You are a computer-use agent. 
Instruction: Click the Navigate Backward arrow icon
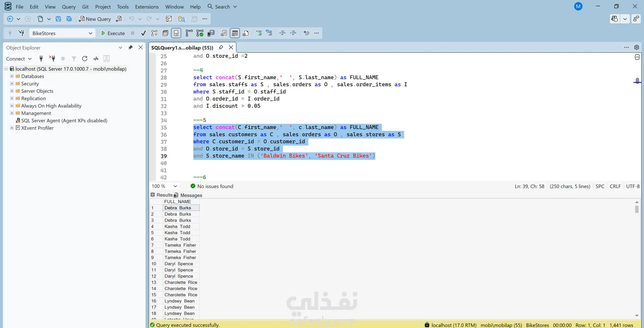[x=10, y=19]
